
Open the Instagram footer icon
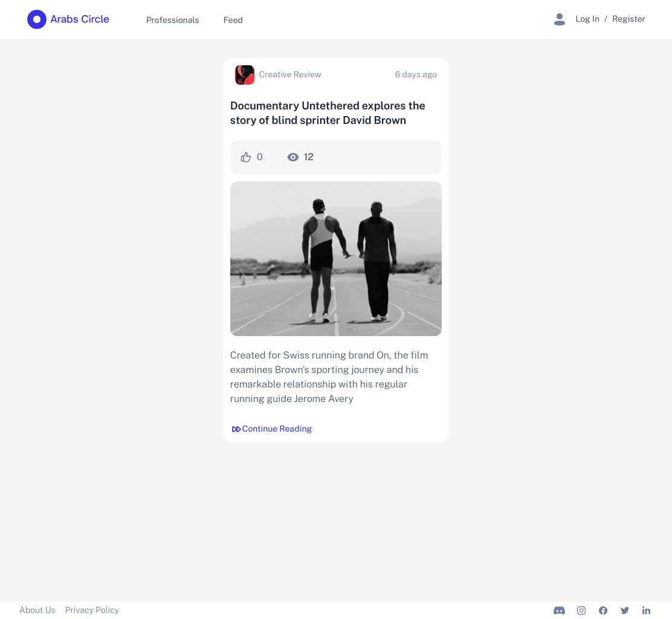(581, 611)
